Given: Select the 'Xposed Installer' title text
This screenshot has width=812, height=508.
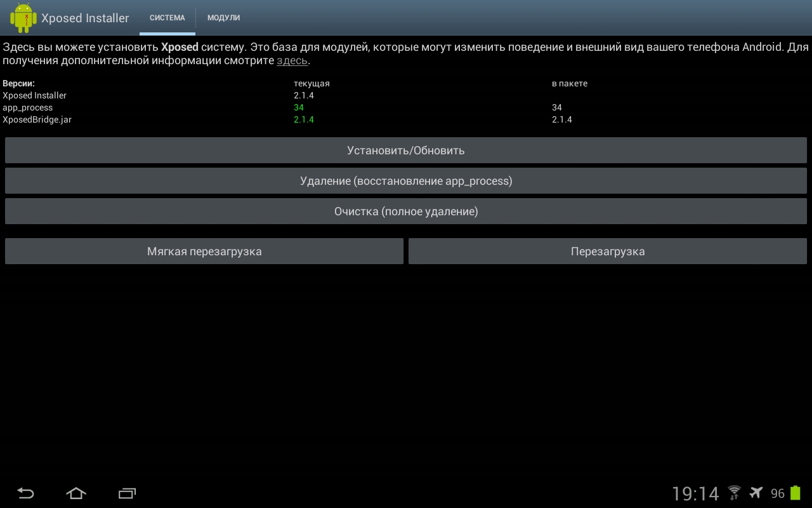Looking at the screenshot, I should [x=85, y=18].
